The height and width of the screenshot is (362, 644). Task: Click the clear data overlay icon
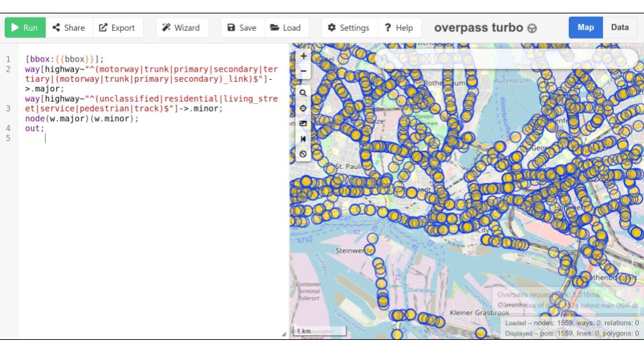coord(303,154)
